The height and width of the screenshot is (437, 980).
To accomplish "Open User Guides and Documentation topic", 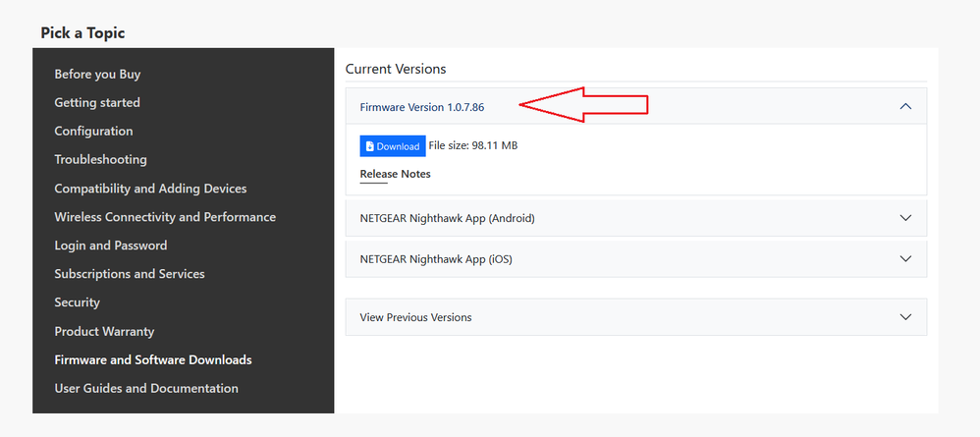I will click(146, 388).
